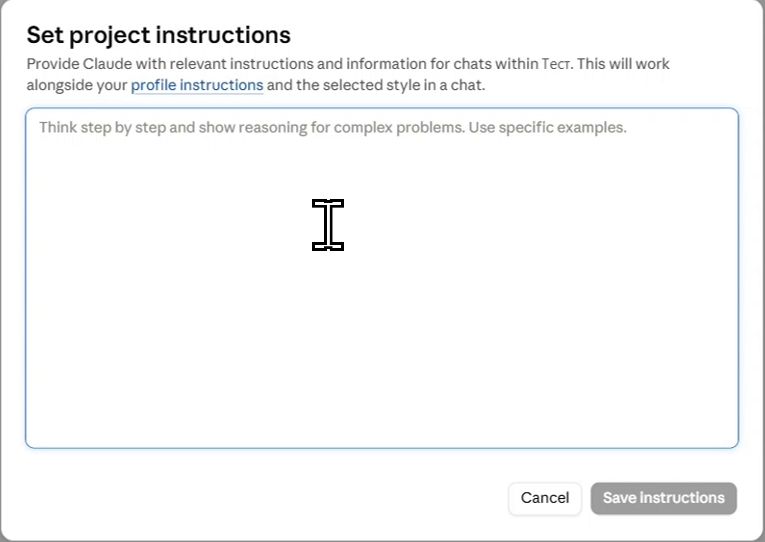The image size is (765, 542).
Task: Click the word 'alongside' before profile instructions
Action: (60, 85)
